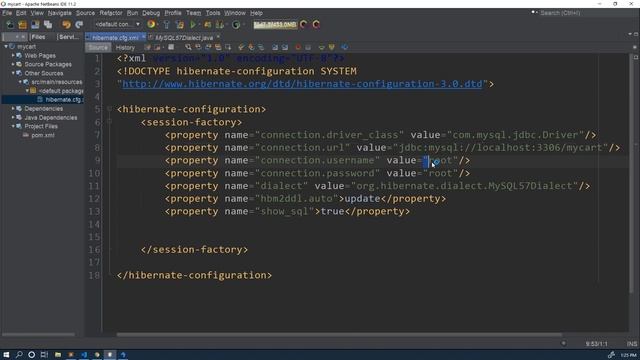Open the File menu
640x360 pixels.
[7, 13]
